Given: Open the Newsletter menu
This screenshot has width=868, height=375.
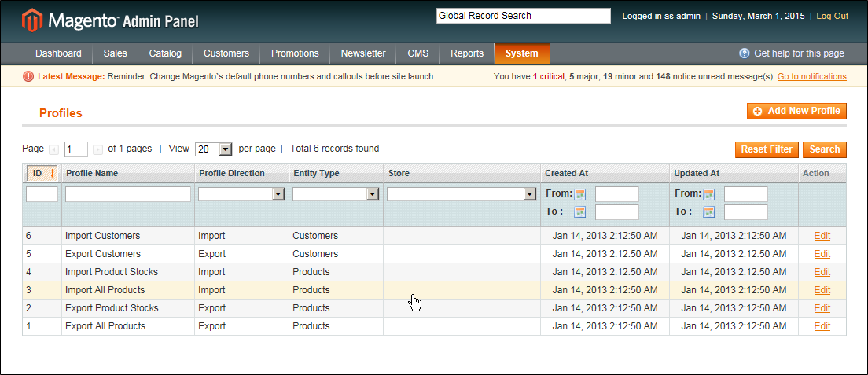Looking at the screenshot, I should click(363, 53).
